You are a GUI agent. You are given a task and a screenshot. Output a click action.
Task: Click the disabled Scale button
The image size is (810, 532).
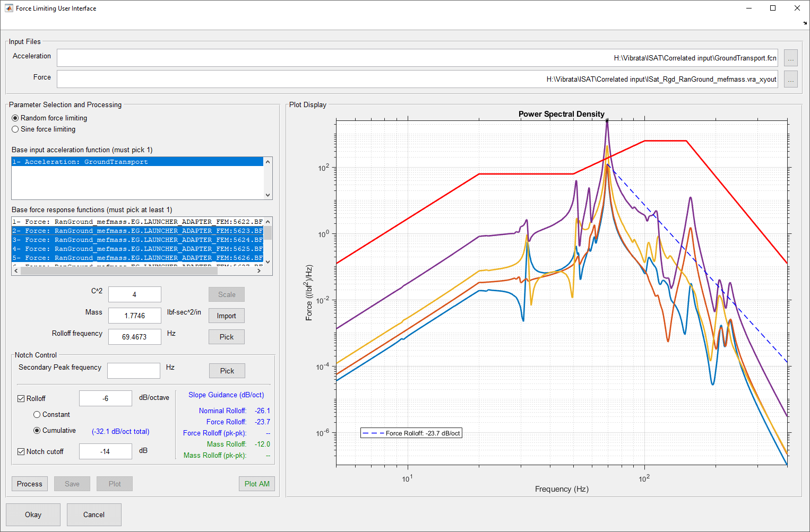click(227, 294)
